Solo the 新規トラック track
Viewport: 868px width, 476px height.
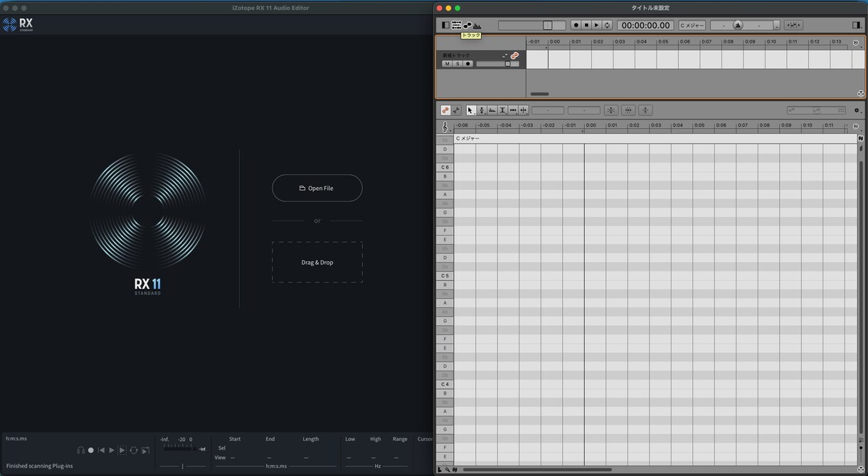[457, 63]
